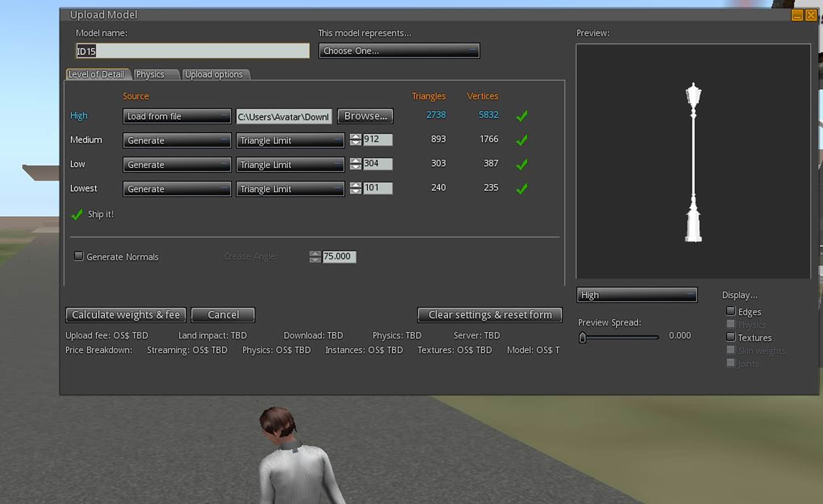
Task: Toggle the Edges display checkbox
Action: point(730,311)
